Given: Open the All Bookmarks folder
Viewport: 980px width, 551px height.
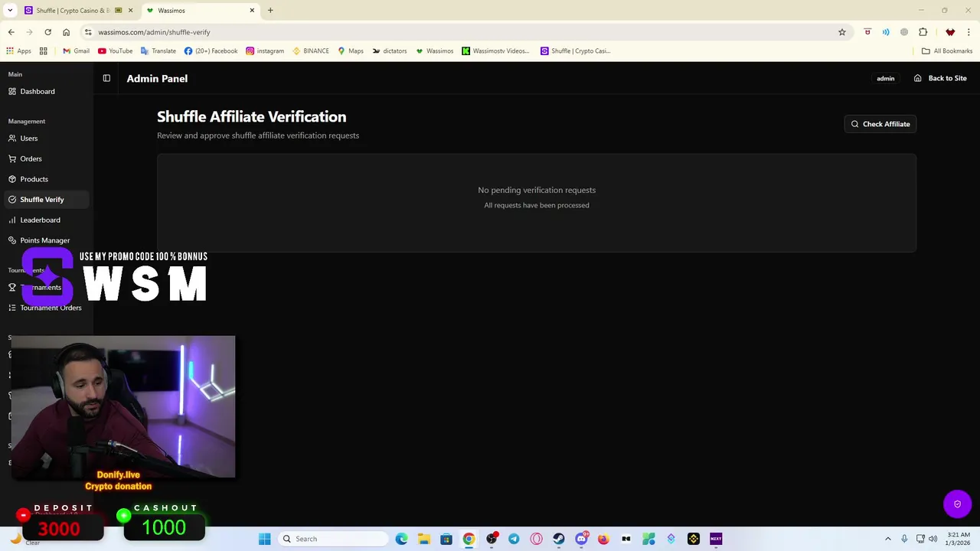Looking at the screenshot, I should click(x=946, y=51).
